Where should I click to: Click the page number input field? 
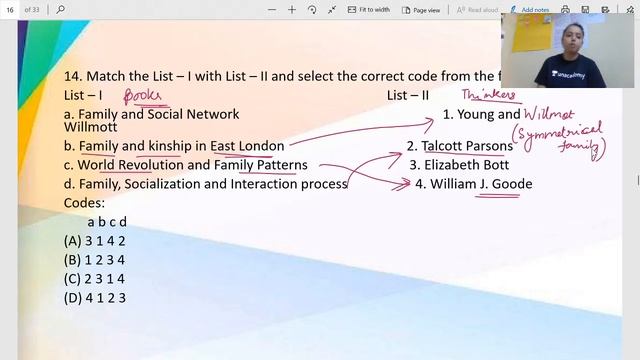click(x=10, y=9)
